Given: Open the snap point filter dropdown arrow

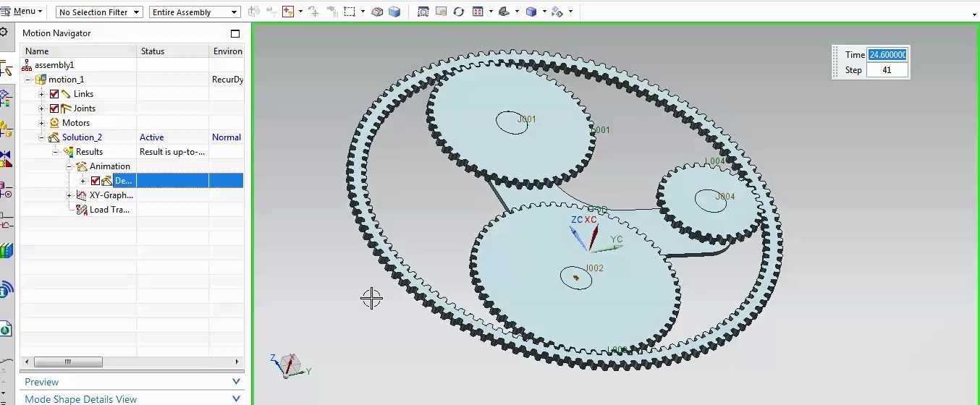Looking at the screenshot, I should click(x=300, y=12).
